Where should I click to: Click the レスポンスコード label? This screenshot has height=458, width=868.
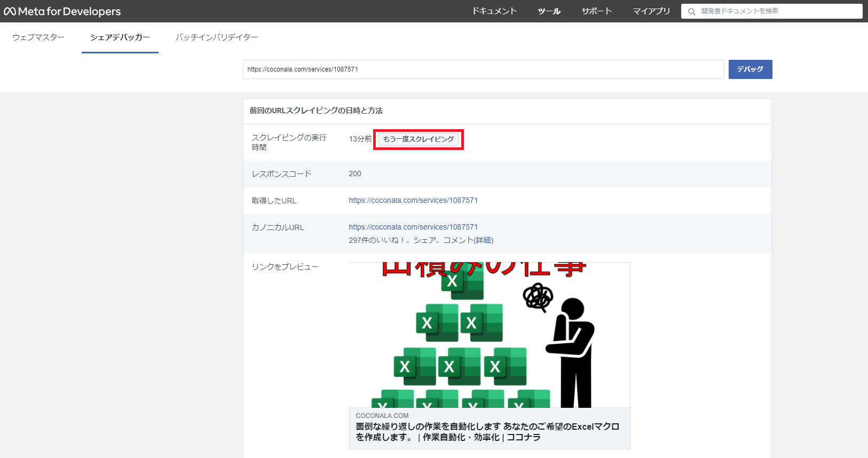pos(281,173)
